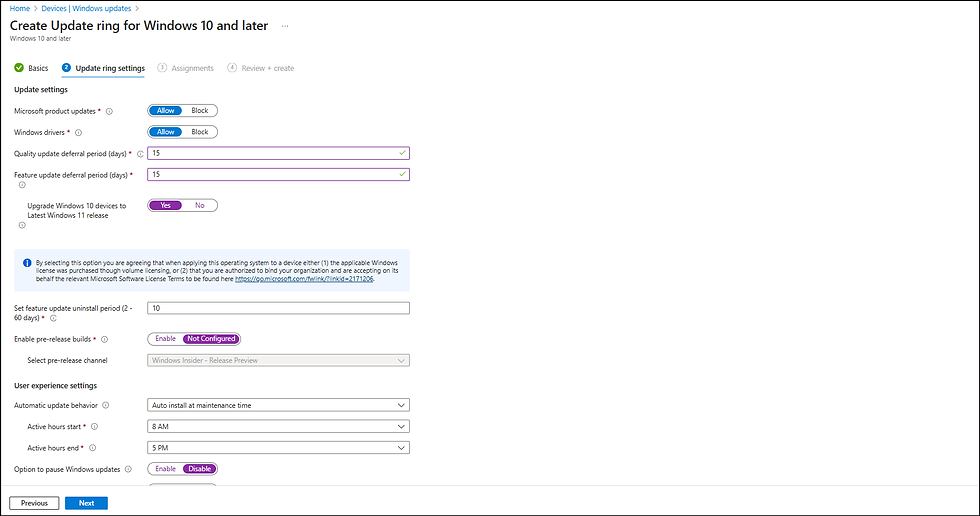Open the Microsoft license terms link
This screenshot has width=980, height=516.
(x=304, y=279)
